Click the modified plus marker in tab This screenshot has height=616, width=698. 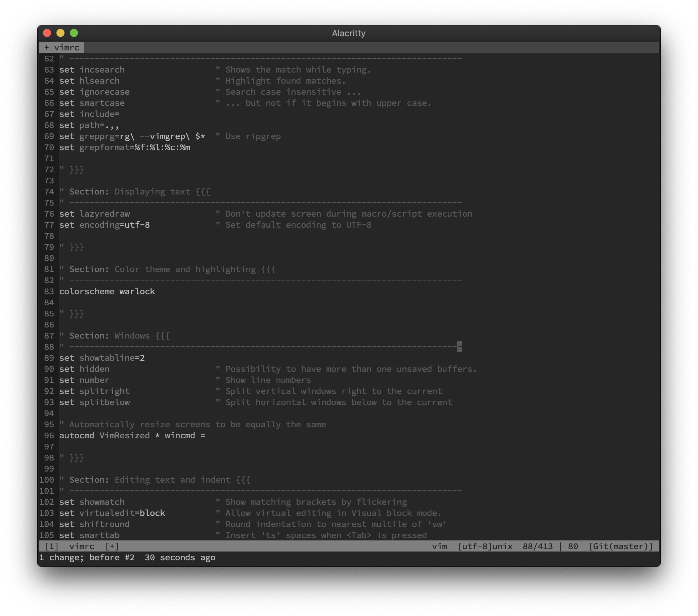coord(46,47)
